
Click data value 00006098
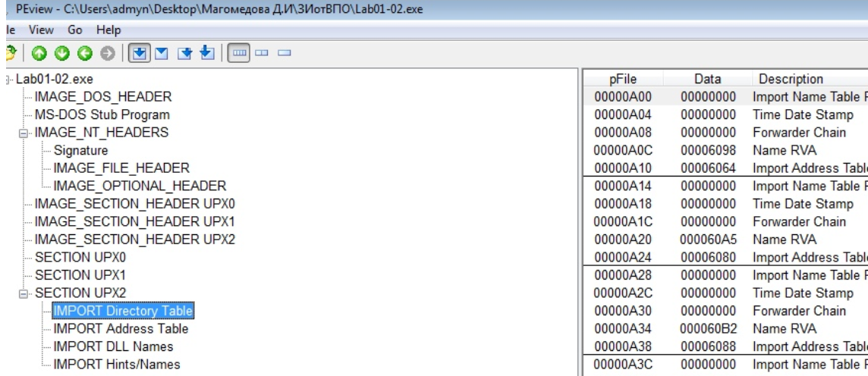tap(708, 150)
